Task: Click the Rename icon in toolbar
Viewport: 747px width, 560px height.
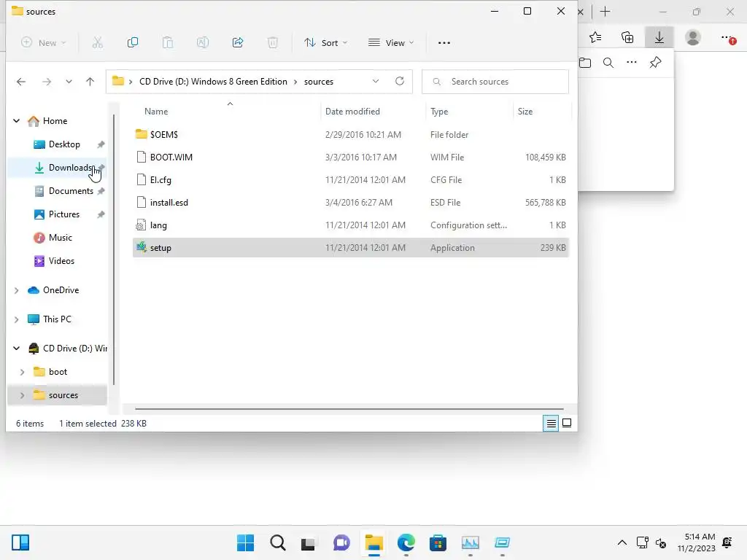Action: click(x=203, y=43)
